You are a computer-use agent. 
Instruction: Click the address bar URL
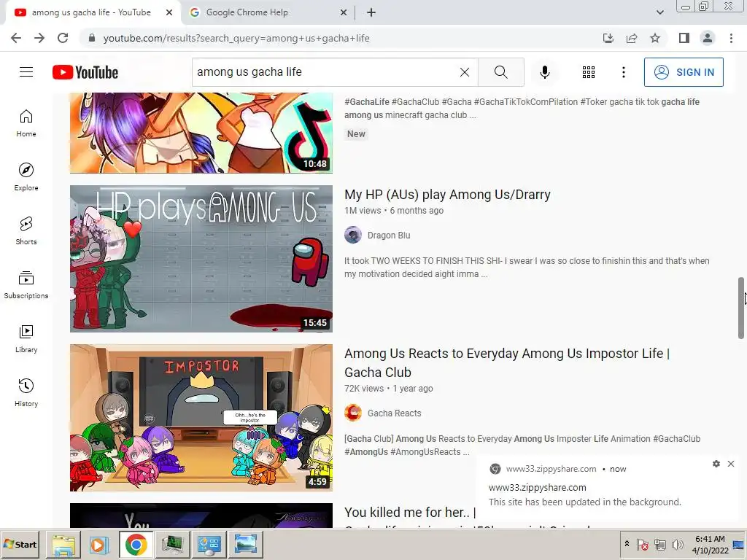click(x=236, y=38)
